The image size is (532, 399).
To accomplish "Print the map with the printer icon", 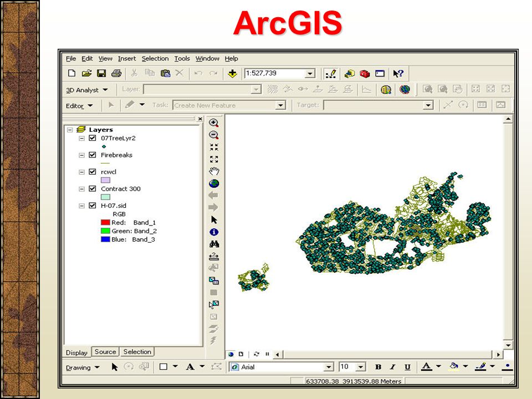I will click(x=116, y=73).
